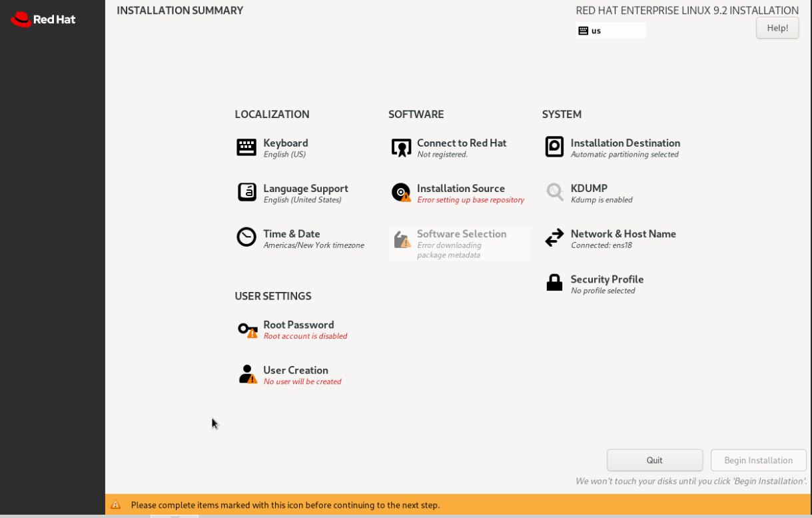
Task: Click the Security Profile lock icon
Action: pyautogui.click(x=554, y=283)
